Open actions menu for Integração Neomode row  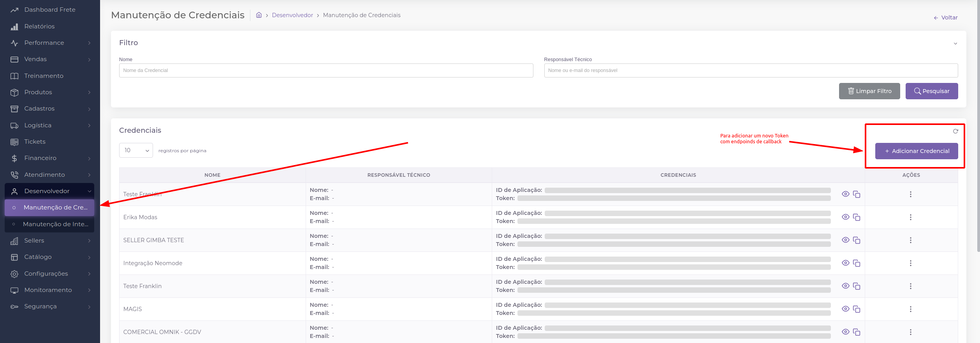(910, 263)
